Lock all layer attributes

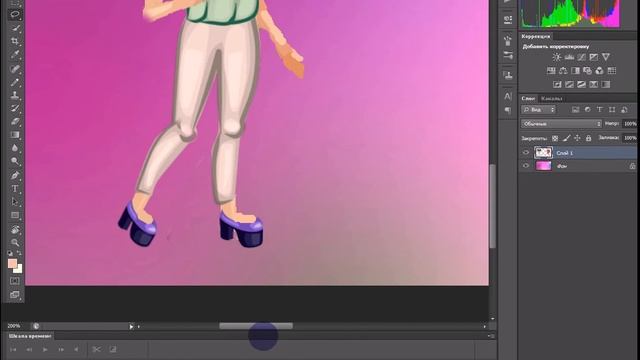click(x=589, y=138)
